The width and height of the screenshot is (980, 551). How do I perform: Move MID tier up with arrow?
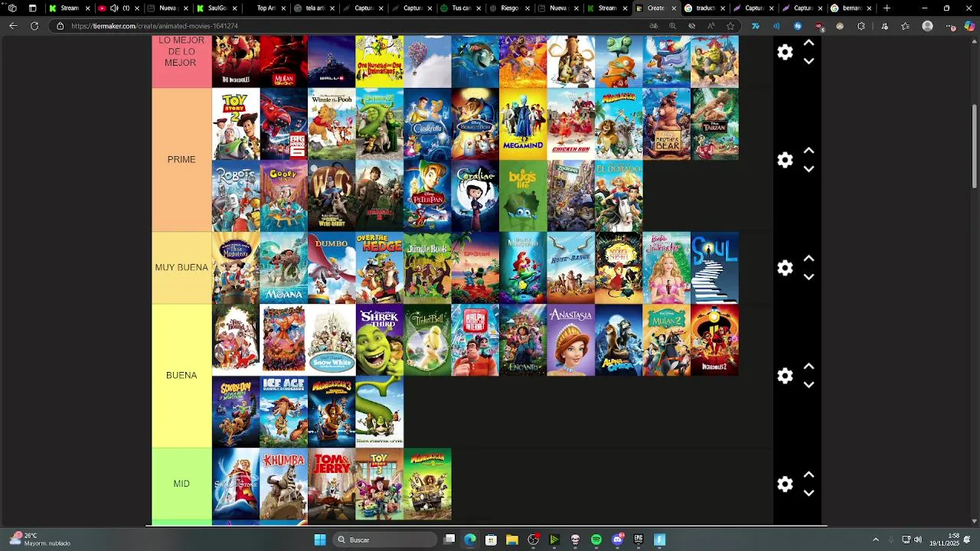click(x=808, y=474)
